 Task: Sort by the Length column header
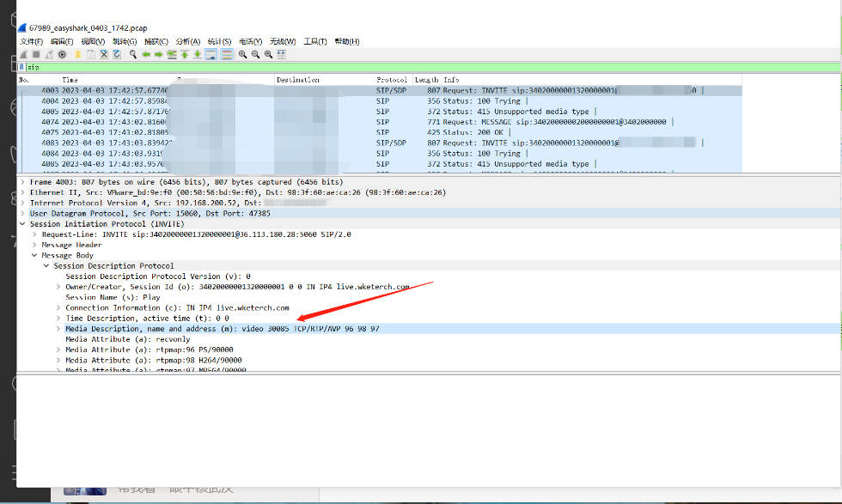[x=426, y=80]
